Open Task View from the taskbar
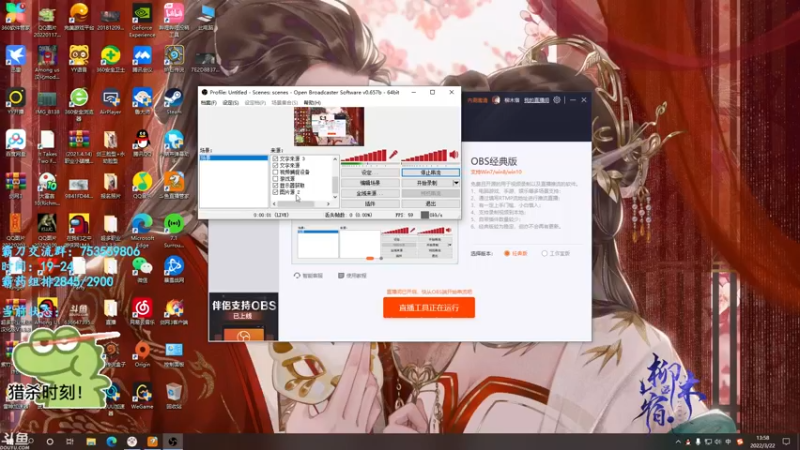Viewport: 800px width, 450px height. pos(69,441)
